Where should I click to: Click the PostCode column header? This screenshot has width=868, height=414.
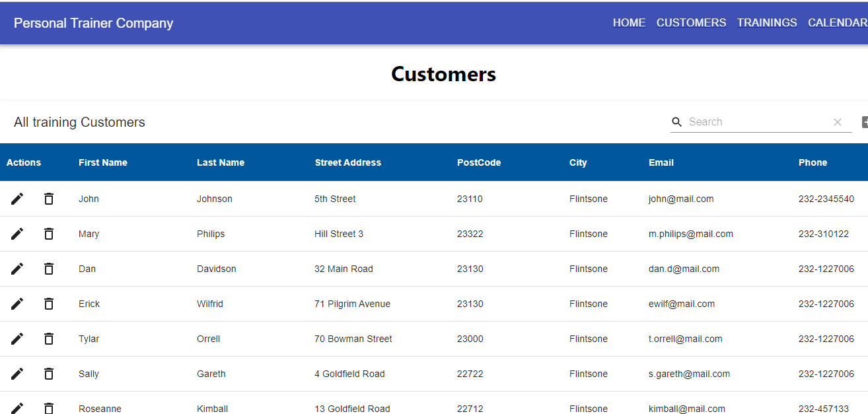[479, 162]
